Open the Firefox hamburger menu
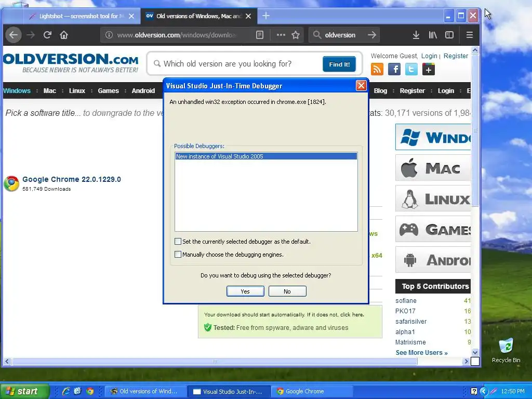 coord(470,35)
